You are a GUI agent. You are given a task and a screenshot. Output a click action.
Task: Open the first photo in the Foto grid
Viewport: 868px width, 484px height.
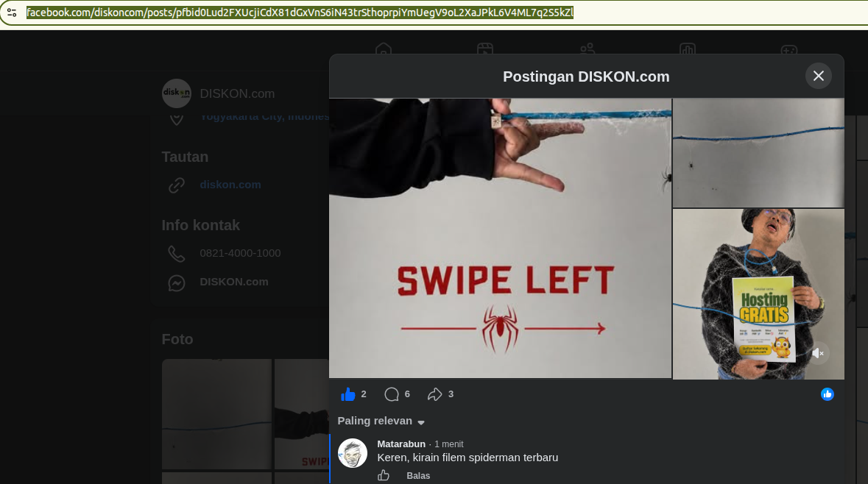pyautogui.click(x=216, y=413)
